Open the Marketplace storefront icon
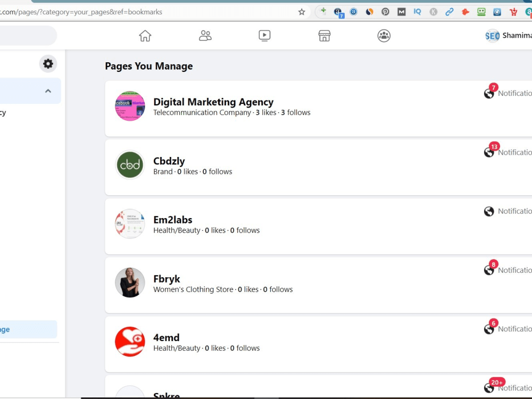The width and height of the screenshot is (532, 399). coord(325,36)
